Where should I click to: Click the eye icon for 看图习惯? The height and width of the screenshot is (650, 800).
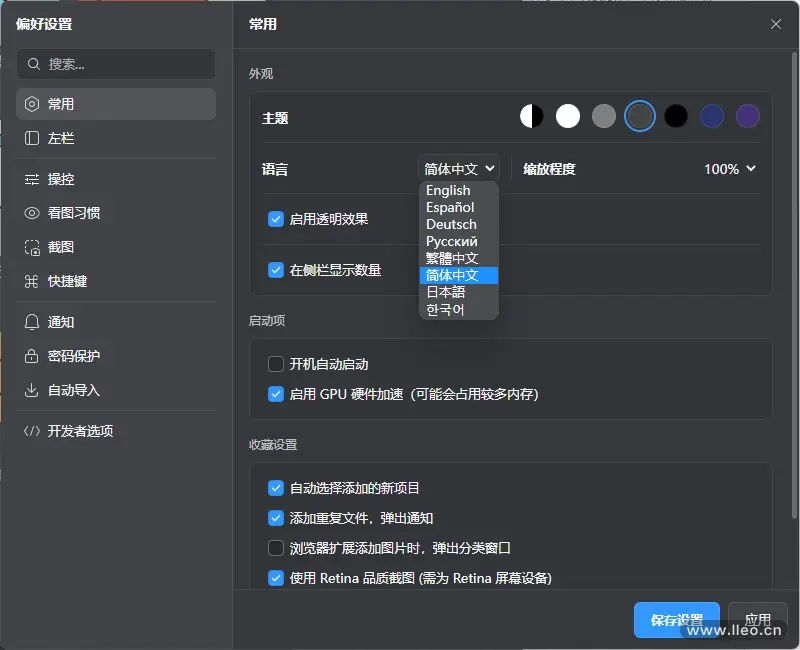(x=32, y=213)
